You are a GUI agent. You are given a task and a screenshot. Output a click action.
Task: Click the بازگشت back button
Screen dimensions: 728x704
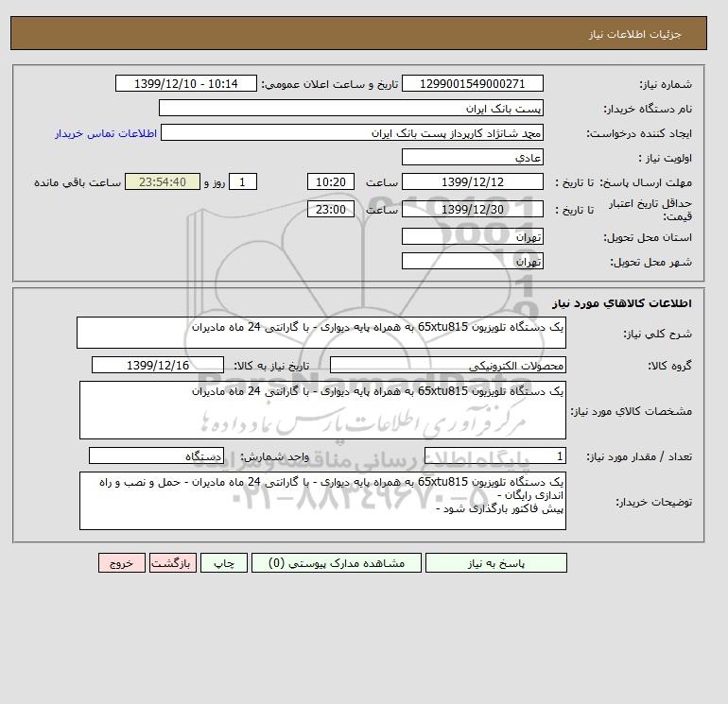(x=173, y=563)
